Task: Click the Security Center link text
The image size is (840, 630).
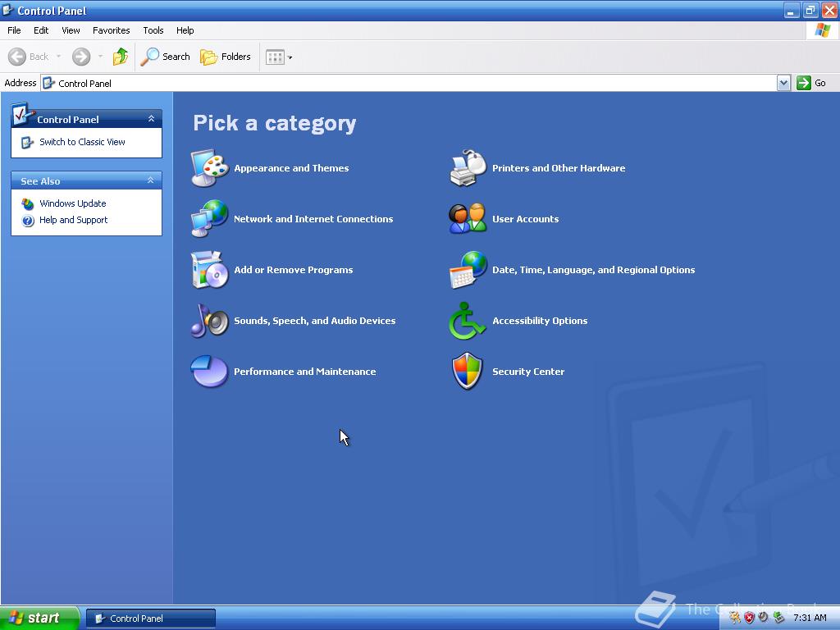Action: coord(528,372)
